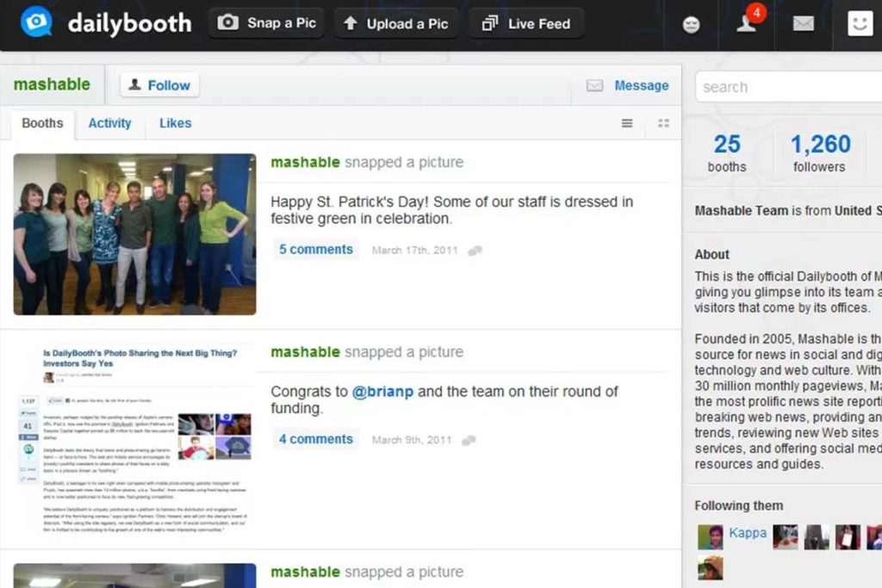Image resolution: width=882 pixels, height=588 pixels.
Task: View the 1,260 followers count
Action: (x=820, y=152)
